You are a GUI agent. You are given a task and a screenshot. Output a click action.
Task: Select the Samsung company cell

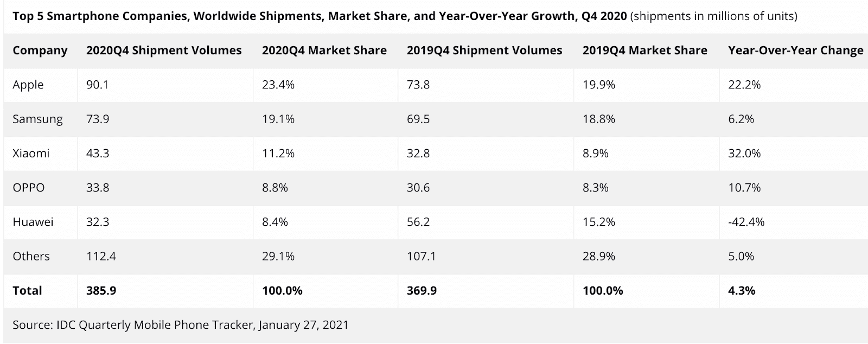(37, 119)
